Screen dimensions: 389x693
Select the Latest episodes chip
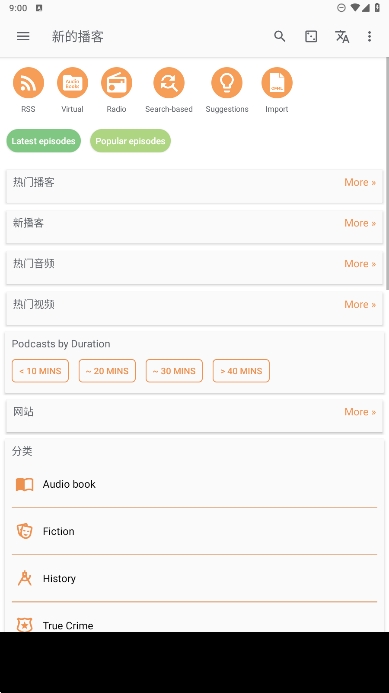click(43, 141)
